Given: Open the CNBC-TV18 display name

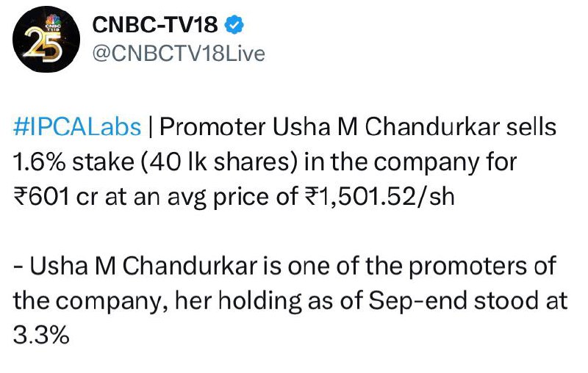Looking at the screenshot, I should [155, 25].
